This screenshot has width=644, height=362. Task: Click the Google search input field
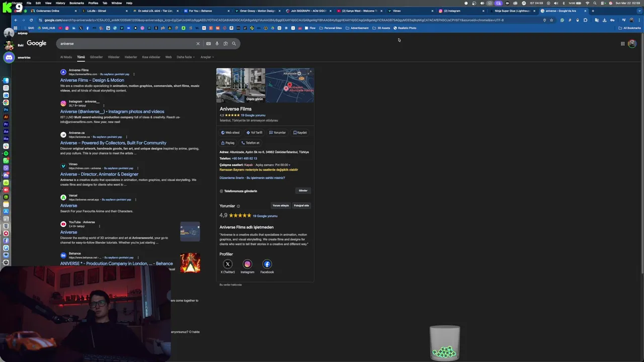click(126, 44)
